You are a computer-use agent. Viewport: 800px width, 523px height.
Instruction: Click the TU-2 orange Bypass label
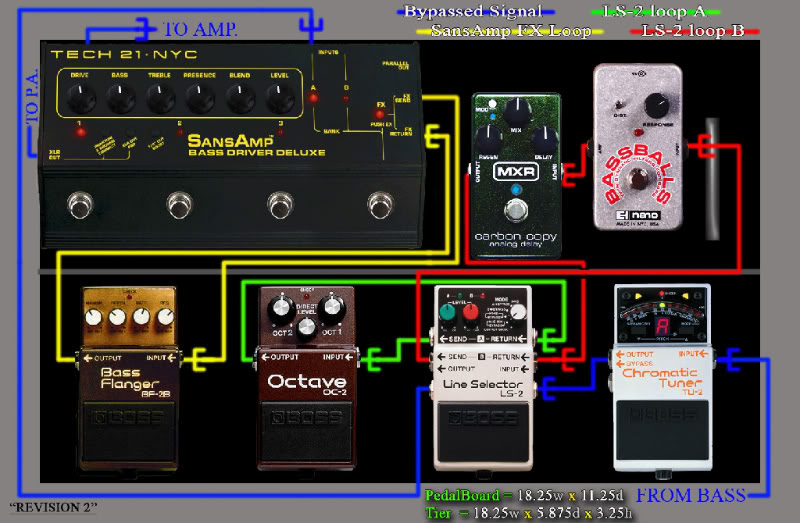point(635,364)
